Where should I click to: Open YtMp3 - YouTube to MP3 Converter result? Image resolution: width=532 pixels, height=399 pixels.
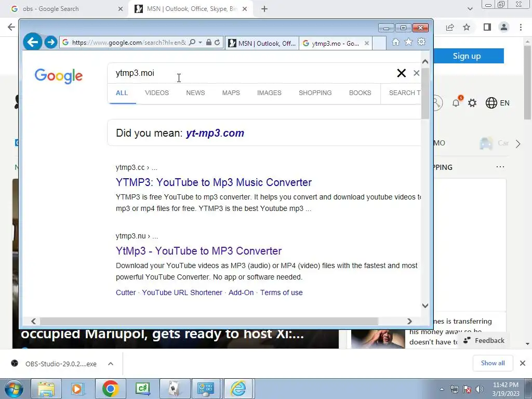pos(198,251)
